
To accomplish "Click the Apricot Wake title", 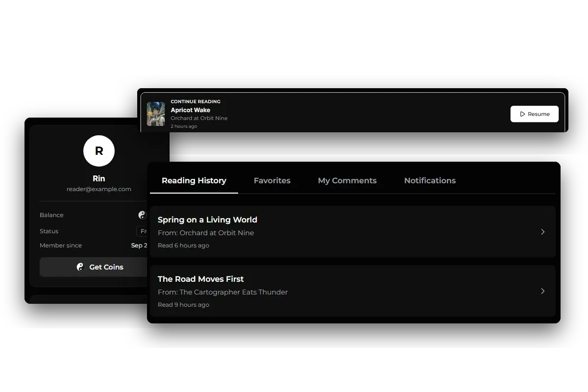I will coord(190,110).
